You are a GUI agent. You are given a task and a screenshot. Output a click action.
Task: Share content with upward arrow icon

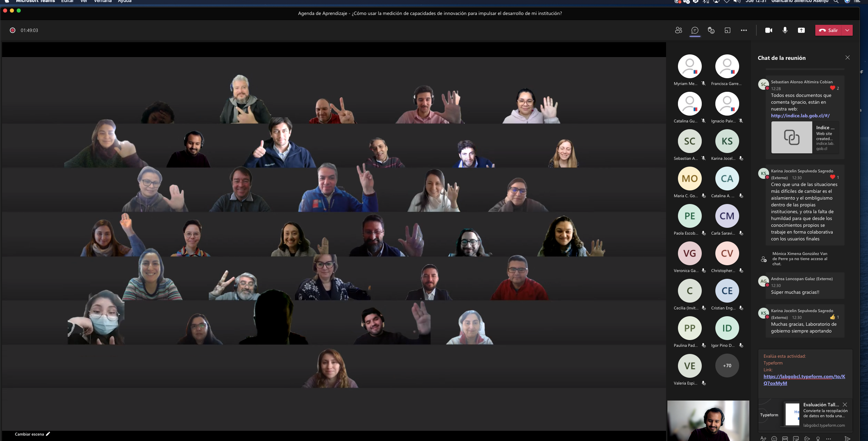(801, 30)
